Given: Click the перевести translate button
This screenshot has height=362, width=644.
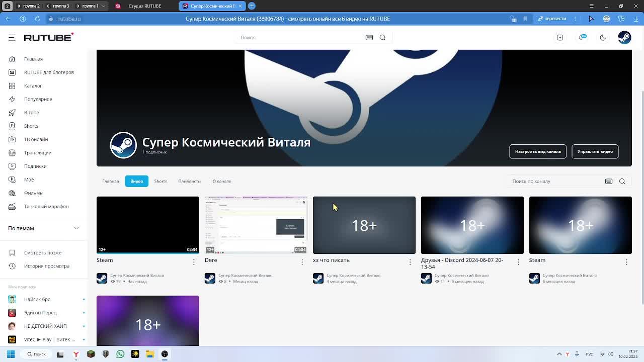Looking at the screenshot, I should tap(552, 19).
